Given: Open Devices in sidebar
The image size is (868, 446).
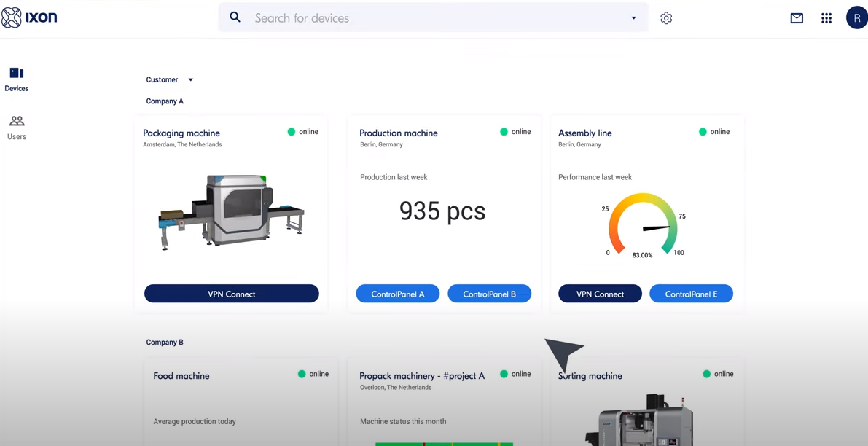Looking at the screenshot, I should pos(17,79).
